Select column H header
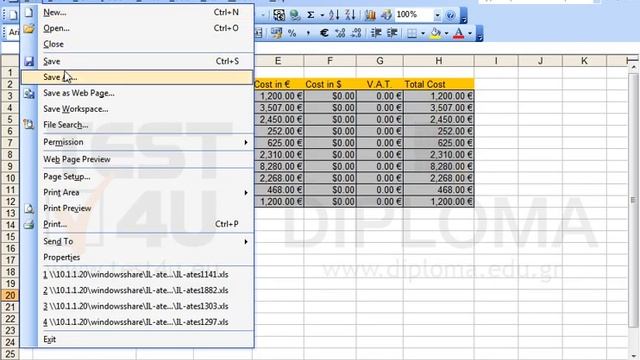 click(439, 61)
